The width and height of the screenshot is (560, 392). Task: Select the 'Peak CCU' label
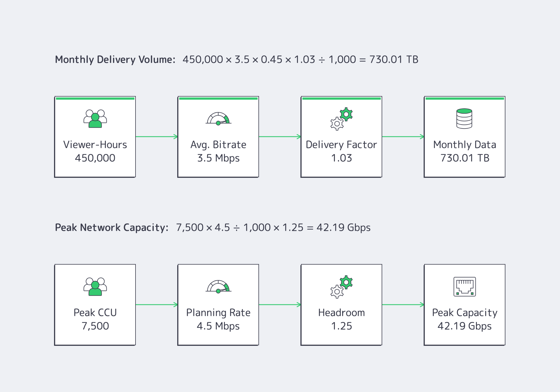coord(95,313)
